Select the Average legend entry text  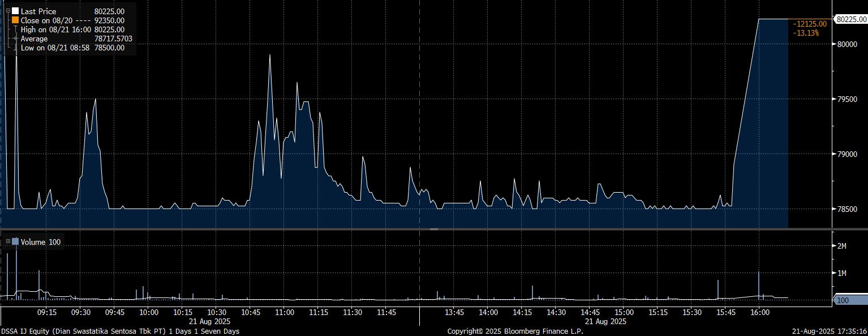34,39
